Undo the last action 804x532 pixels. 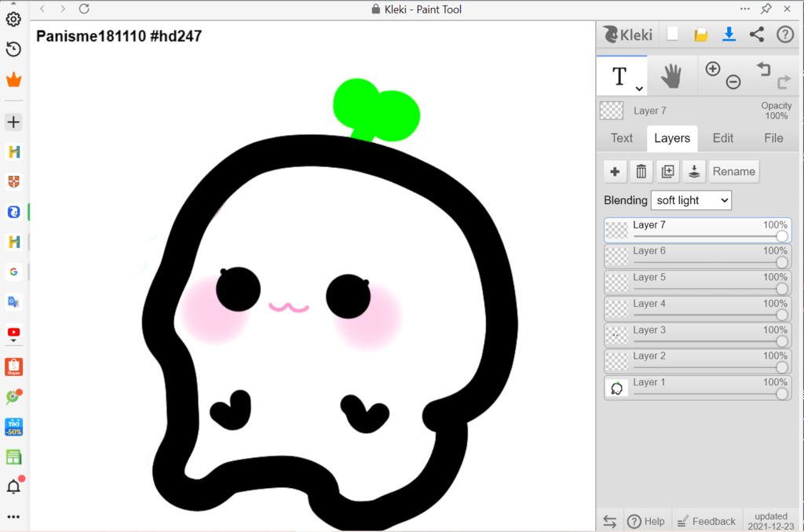coord(763,69)
